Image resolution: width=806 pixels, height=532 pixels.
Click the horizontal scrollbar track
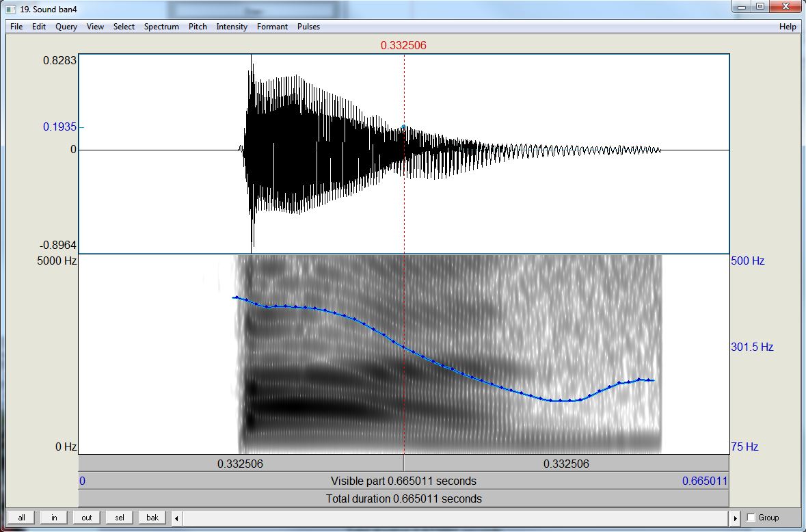tap(456, 518)
